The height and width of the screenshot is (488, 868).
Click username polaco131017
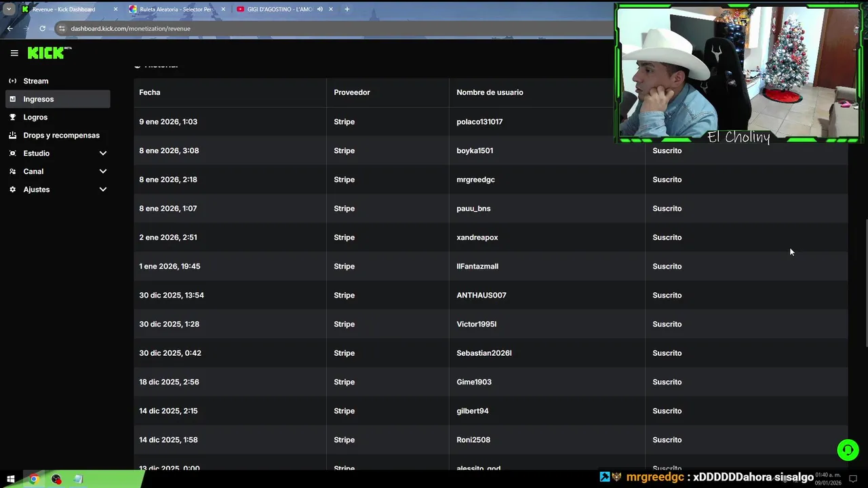(x=479, y=122)
